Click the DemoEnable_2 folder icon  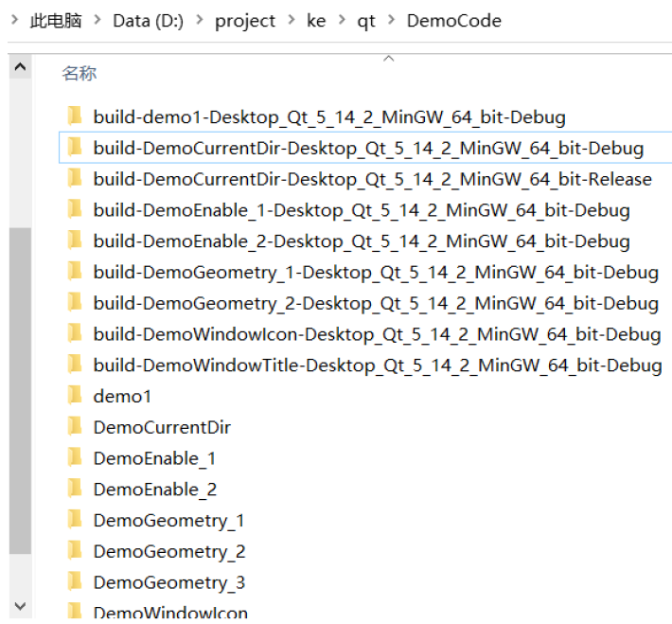pyautogui.click(x=75, y=489)
